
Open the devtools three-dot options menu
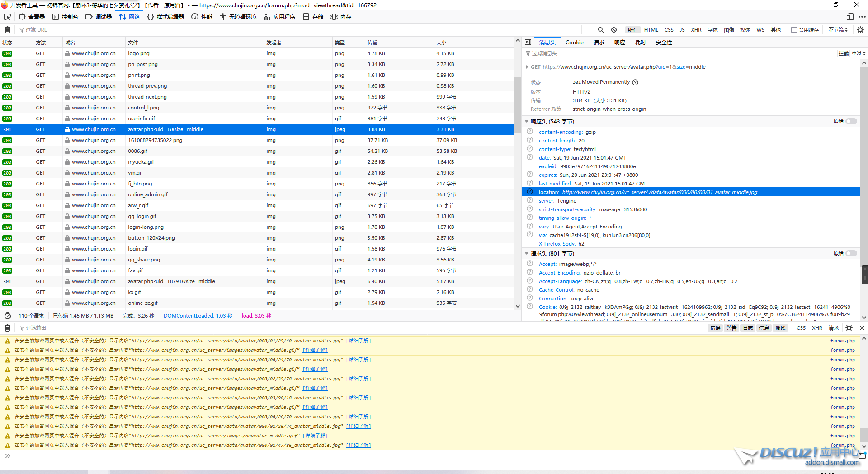(x=862, y=17)
